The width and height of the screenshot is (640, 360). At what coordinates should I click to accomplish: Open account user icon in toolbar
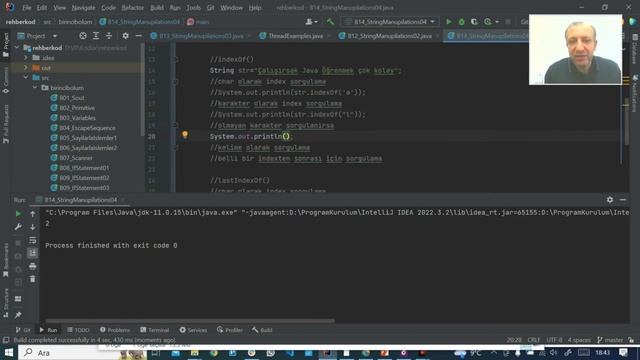pyautogui.click(x=311, y=22)
